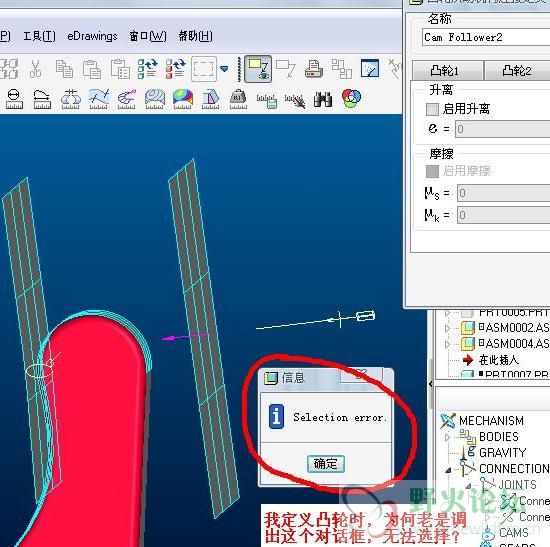This screenshot has height=547, width=550.
Task: Click the printer icon in toolbar
Action: tap(314, 69)
